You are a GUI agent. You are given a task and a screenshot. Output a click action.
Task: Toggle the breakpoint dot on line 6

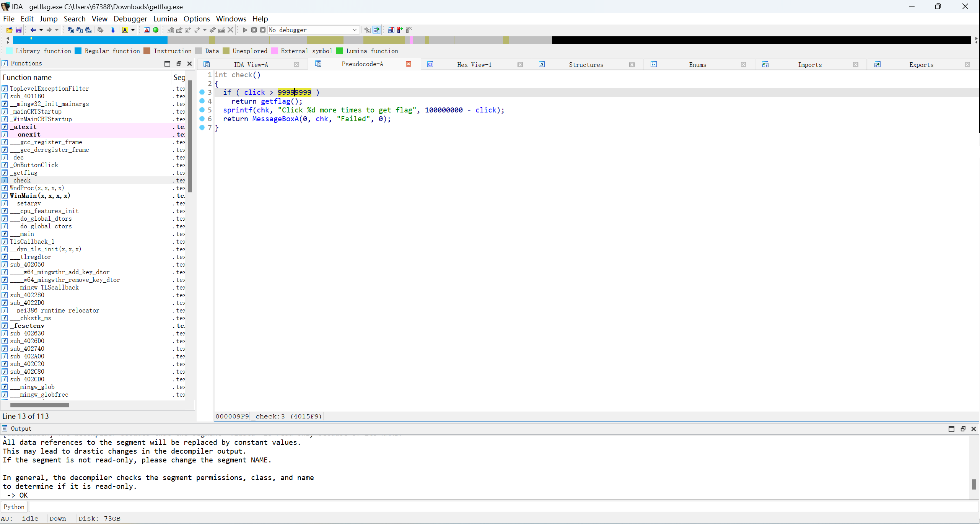point(202,119)
